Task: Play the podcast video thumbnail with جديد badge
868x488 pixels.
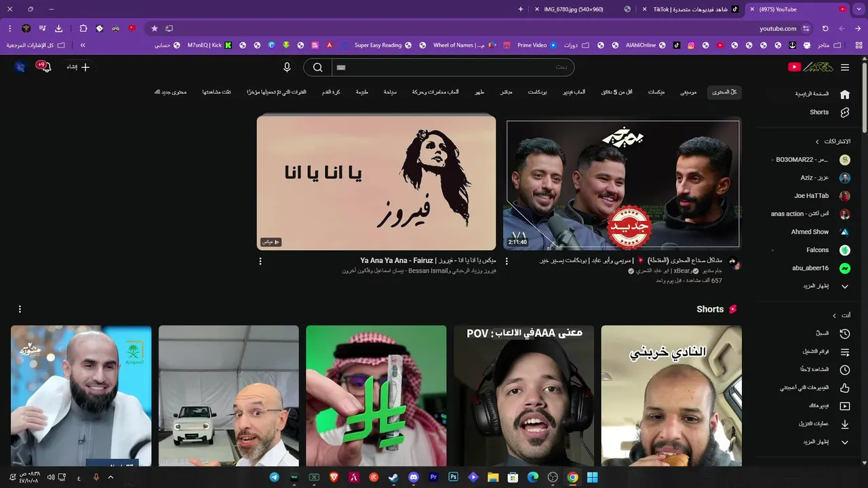Action: [621, 183]
